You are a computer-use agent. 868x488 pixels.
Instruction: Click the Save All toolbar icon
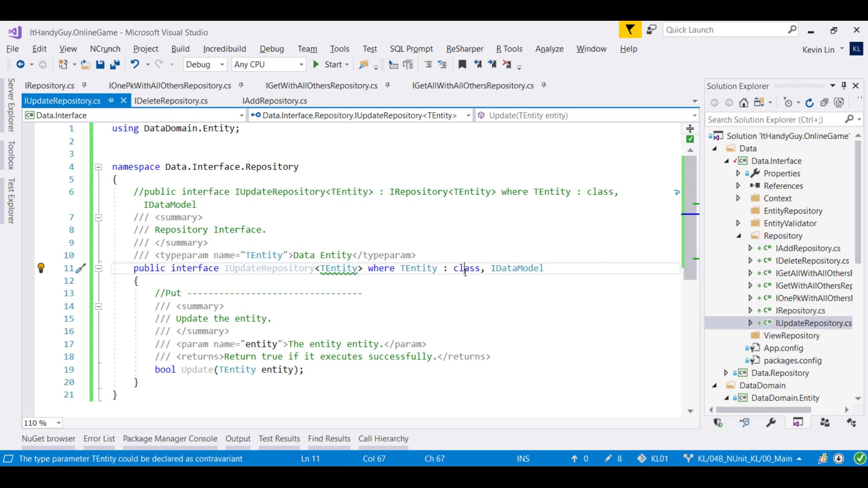click(115, 65)
